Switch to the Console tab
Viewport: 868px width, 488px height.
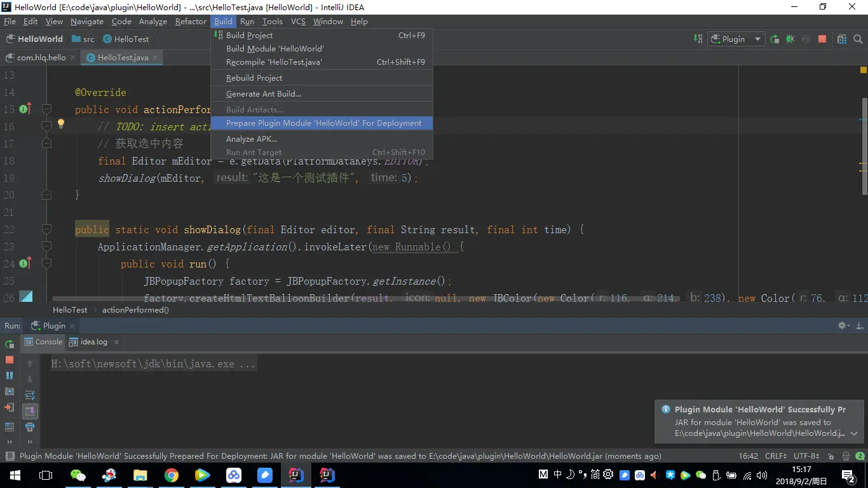[43, 342]
